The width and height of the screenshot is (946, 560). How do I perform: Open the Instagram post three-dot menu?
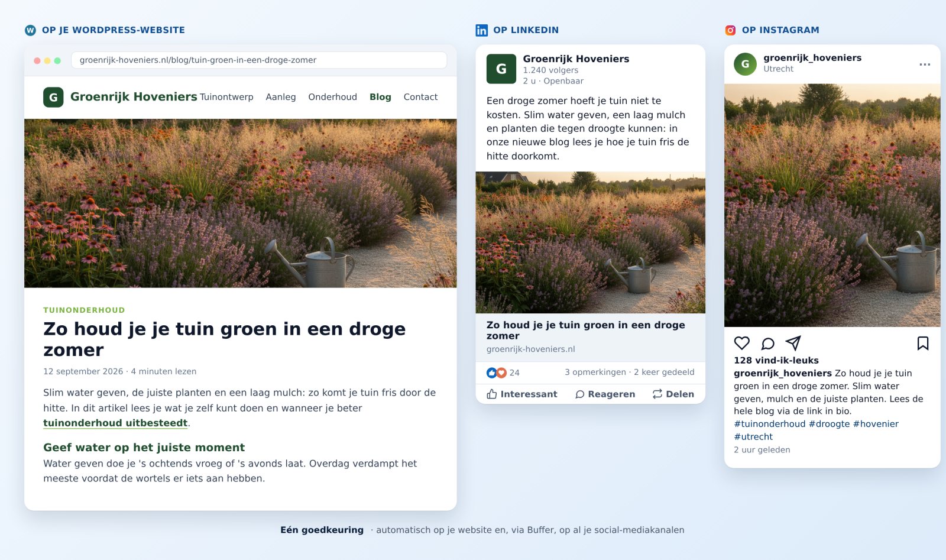925,64
